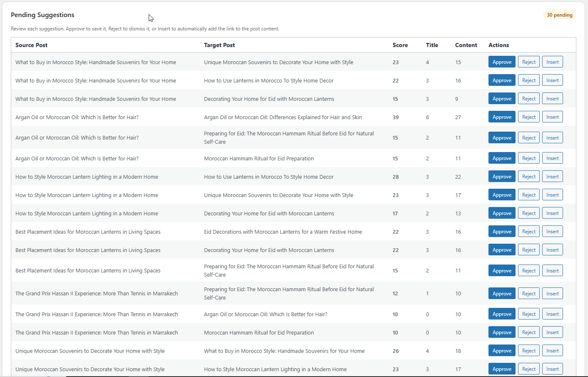This screenshot has height=377, width=588.
Task: Click the score value 39
Action: pos(396,117)
